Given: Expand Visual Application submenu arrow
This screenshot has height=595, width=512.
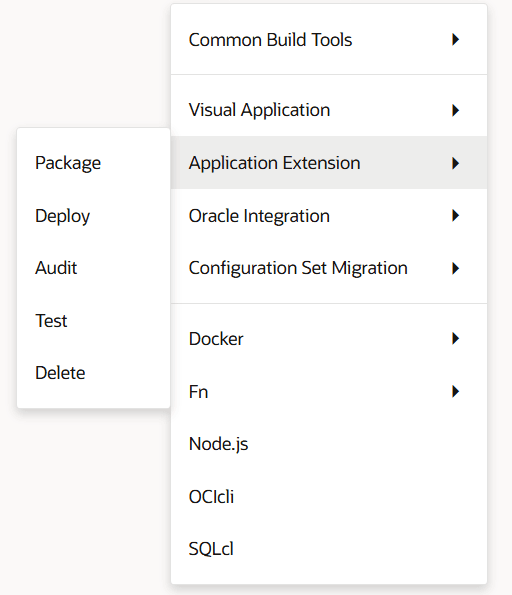Looking at the screenshot, I should (x=455, y=110).
